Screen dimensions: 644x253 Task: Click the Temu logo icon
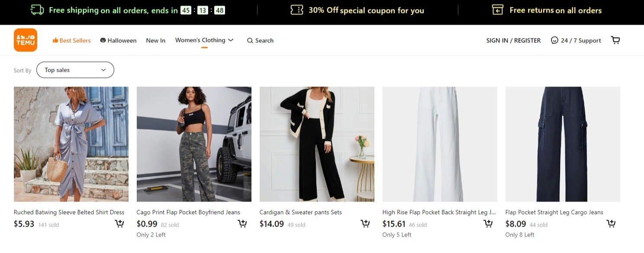[x=26, y=40]
